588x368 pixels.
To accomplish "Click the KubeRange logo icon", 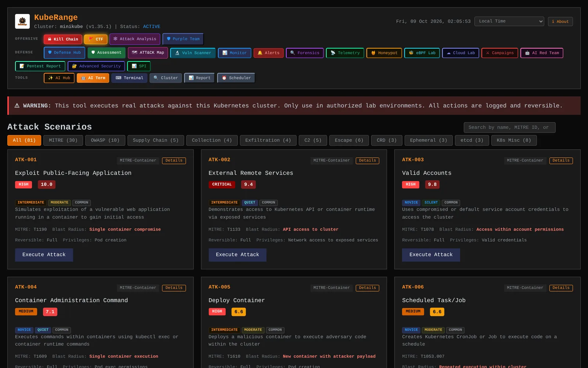I will [x=22, y=21].
